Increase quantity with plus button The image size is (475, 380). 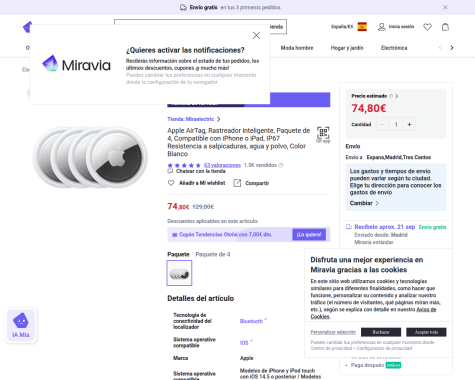coord(409,124)
